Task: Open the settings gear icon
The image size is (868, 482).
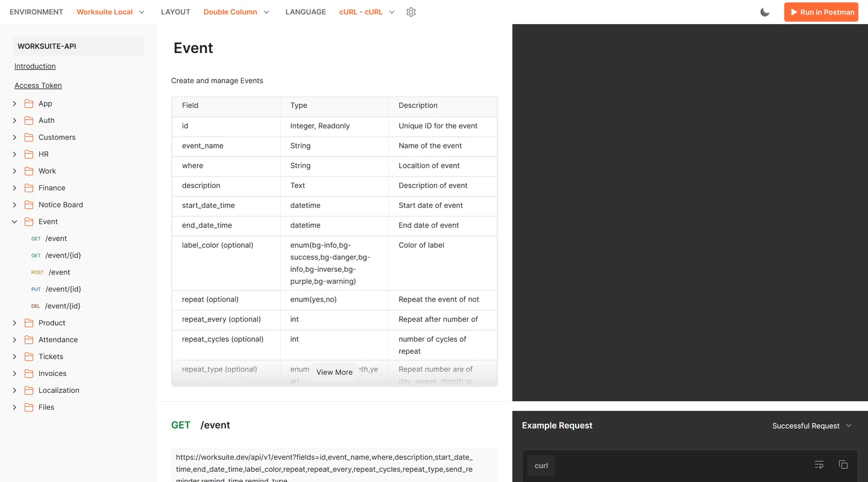Action: [411, 12]
